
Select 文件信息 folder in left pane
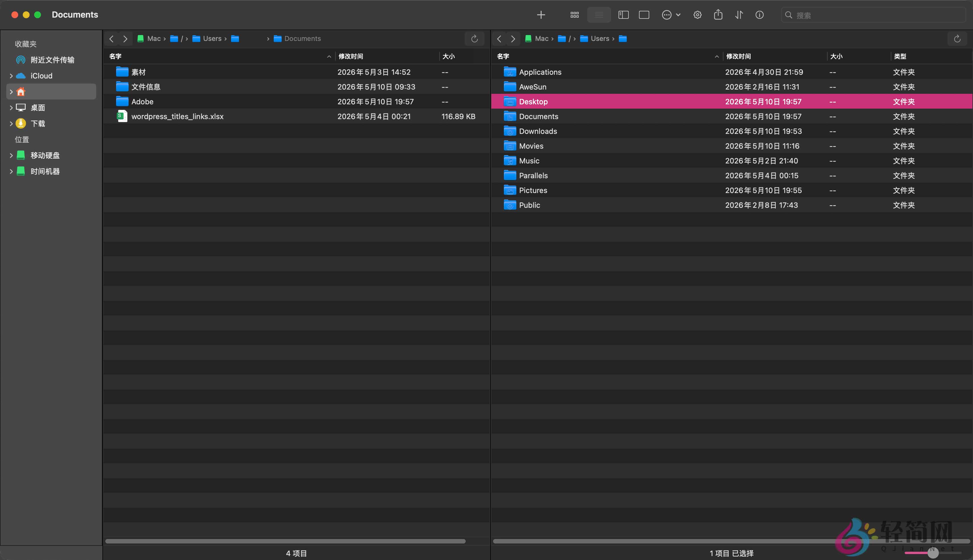296,87
